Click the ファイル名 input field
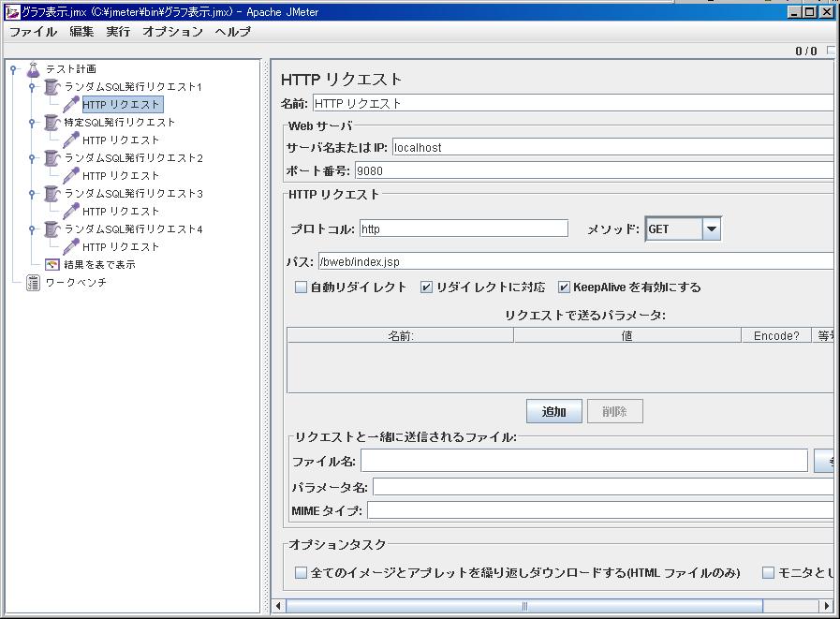 click(584, 461)
